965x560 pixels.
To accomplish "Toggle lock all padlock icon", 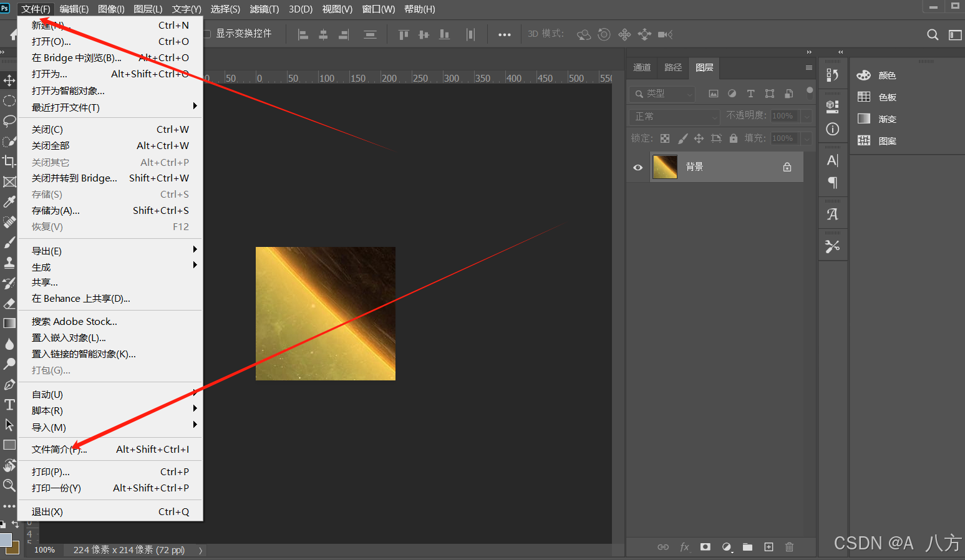I will [x=734, y=138].
